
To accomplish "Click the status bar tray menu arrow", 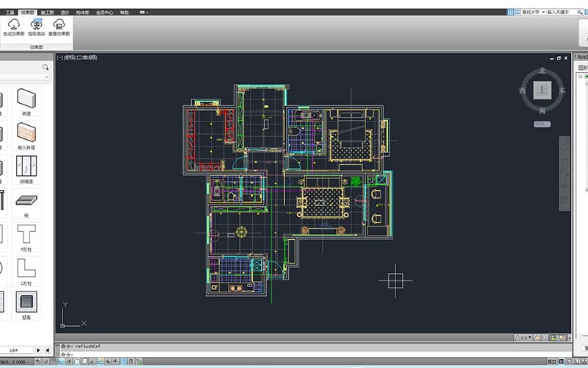I will point(570,338).
